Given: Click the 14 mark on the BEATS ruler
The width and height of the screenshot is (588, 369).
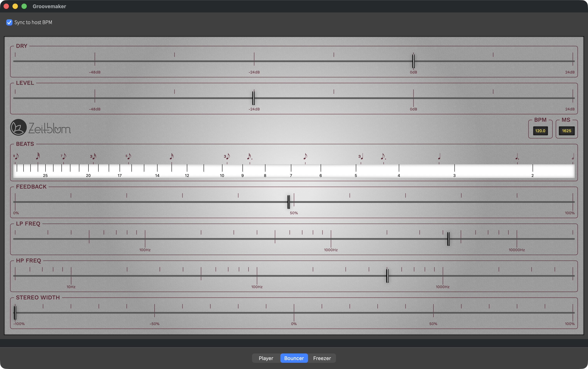Looking at the screenshot, I should pyautogui.click(x=157, y=176).
